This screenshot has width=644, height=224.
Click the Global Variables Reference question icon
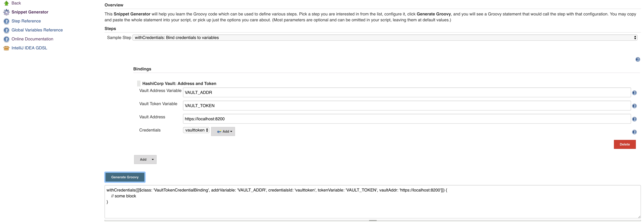[x=6, y=30]
